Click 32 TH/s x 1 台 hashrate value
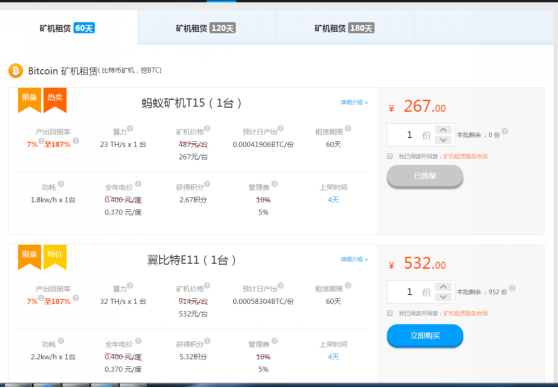This screenshot has height=388, width=558. coord(123,302)
